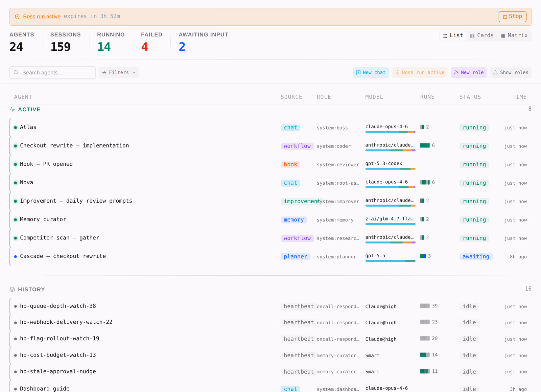Collapse the HISTORY section header
The width and height of the screenshot is (541, 392).
click(x=270, y=290)
